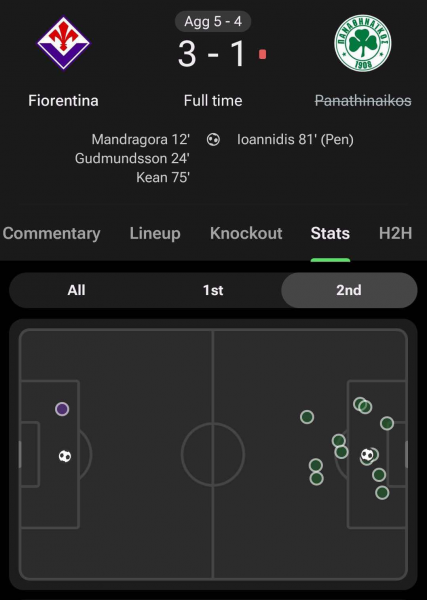Show shots for All periods

point(77,290)
